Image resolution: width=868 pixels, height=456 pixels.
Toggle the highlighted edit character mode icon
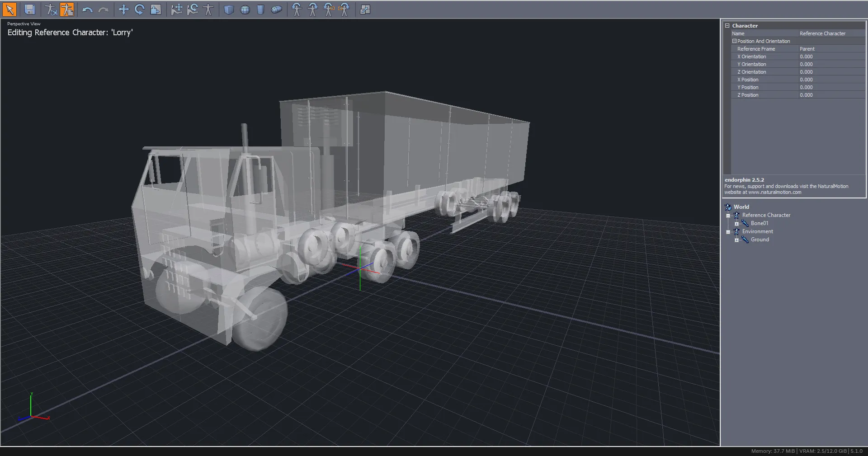pos(67,9)
